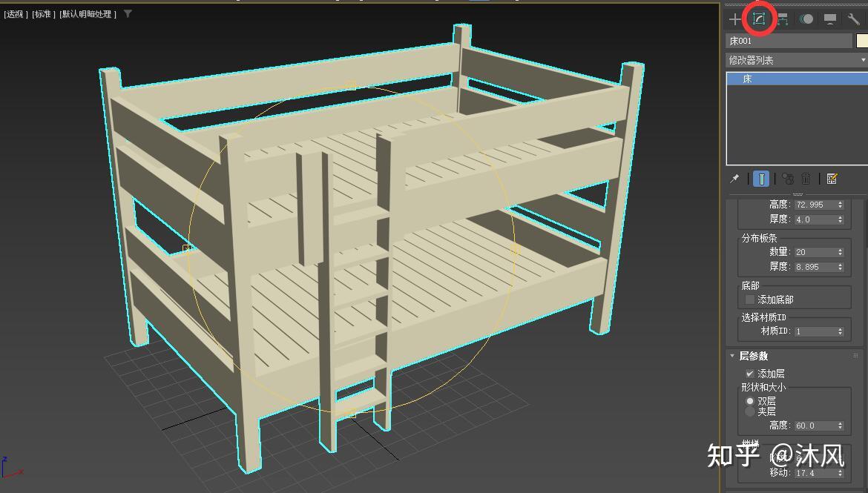Click the 高度 field showing 72.995
The height and width of the screenshot is (493, 868).
815,205
